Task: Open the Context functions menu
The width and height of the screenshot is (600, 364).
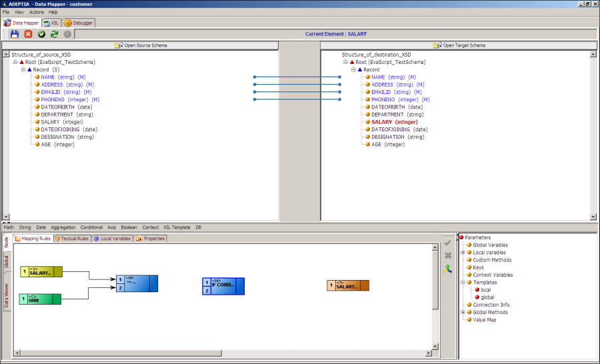Action: pos(151,227)
